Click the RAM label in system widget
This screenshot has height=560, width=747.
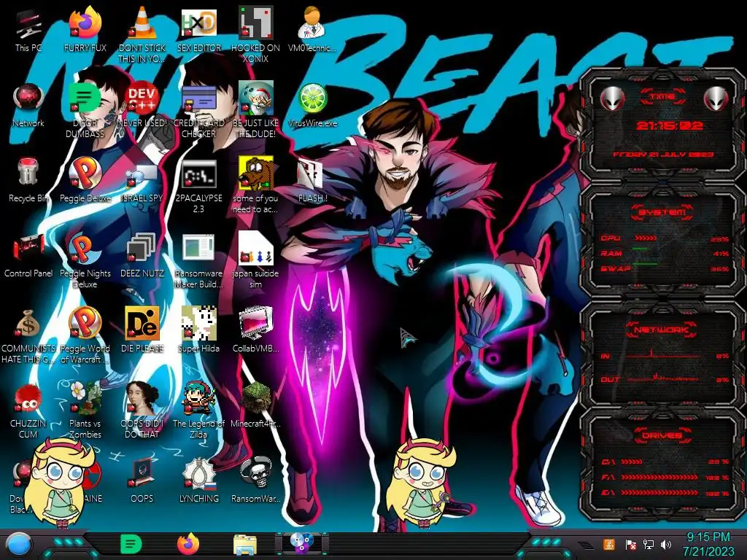click(612, 253)
